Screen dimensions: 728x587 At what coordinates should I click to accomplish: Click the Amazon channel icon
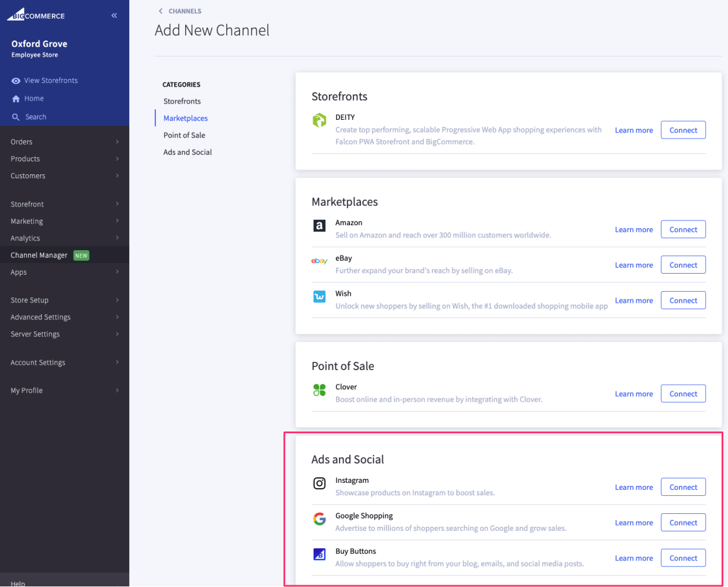[x=320, y=226]
